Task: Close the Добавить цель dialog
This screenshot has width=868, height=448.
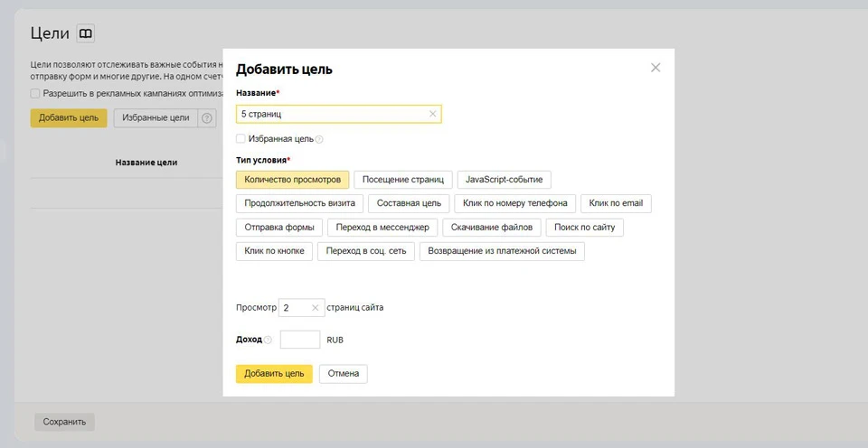Action: (x=656, y=68)
